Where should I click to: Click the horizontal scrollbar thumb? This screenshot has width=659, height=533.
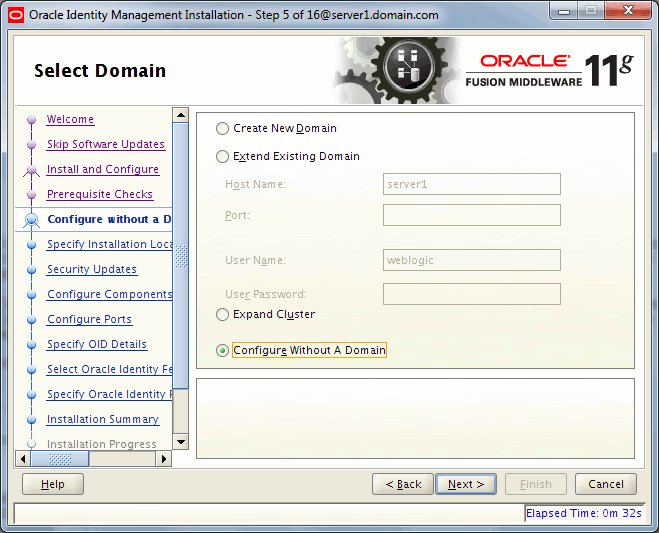[x=60, y=459]
